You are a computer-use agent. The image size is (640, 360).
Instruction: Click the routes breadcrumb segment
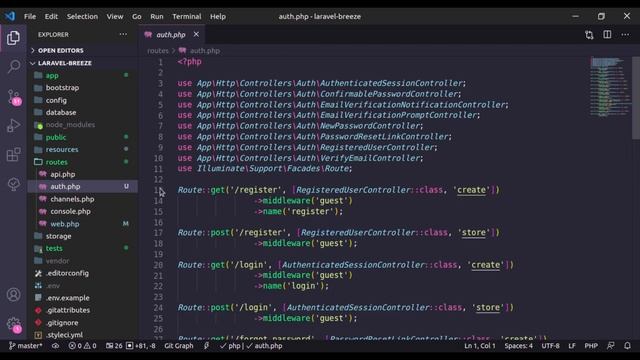tap(158, 51)
